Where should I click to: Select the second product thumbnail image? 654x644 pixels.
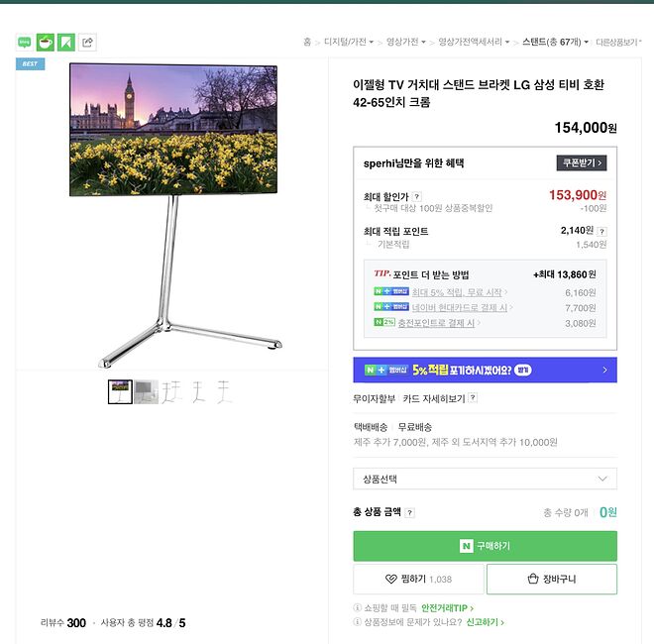(146, 391)
